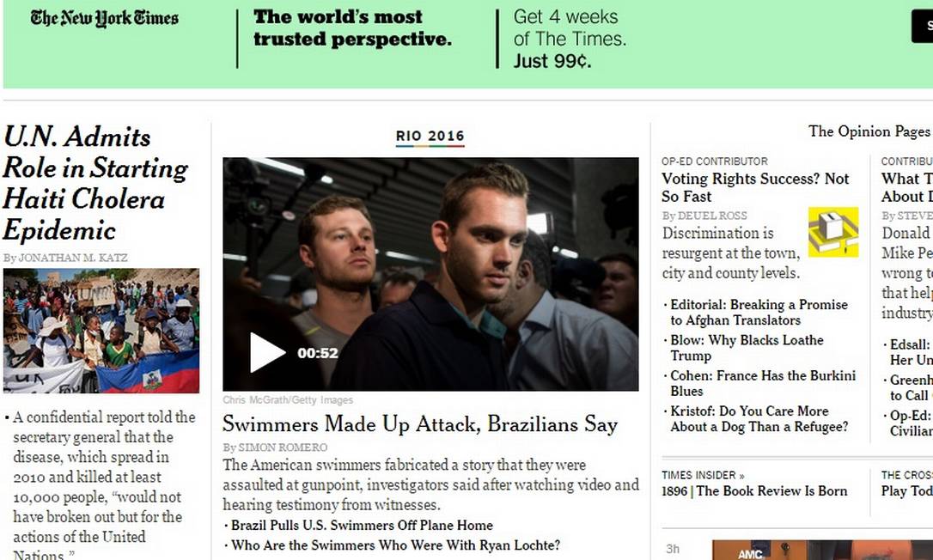
Task: Open Voting Rights Success? Not So Fast
Action: (x=755, y=187)
